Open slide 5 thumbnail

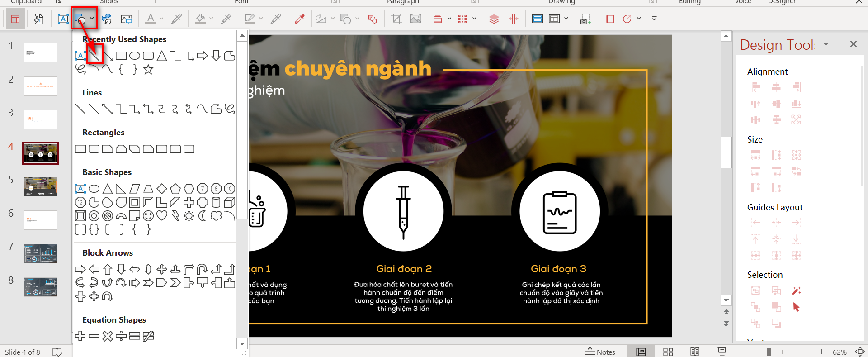pos(41,186)
